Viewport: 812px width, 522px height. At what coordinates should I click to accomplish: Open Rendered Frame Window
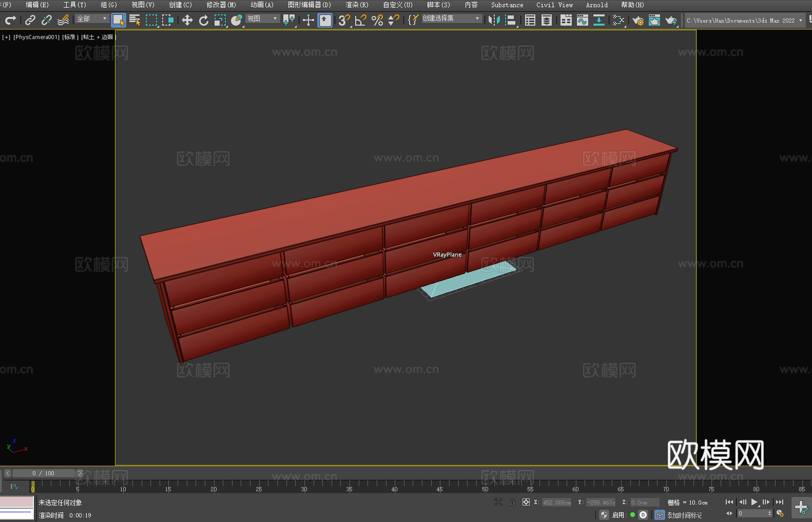pyautogui.click(x=654, y=20)
